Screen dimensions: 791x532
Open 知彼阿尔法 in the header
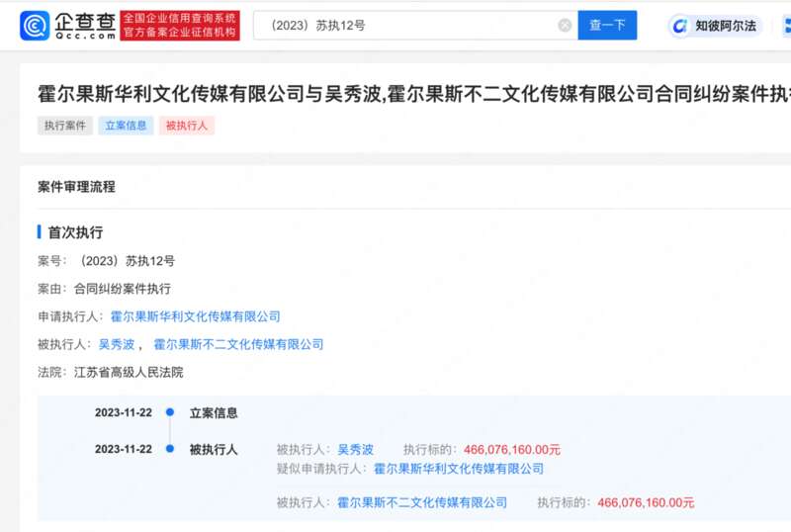point(715,26)
